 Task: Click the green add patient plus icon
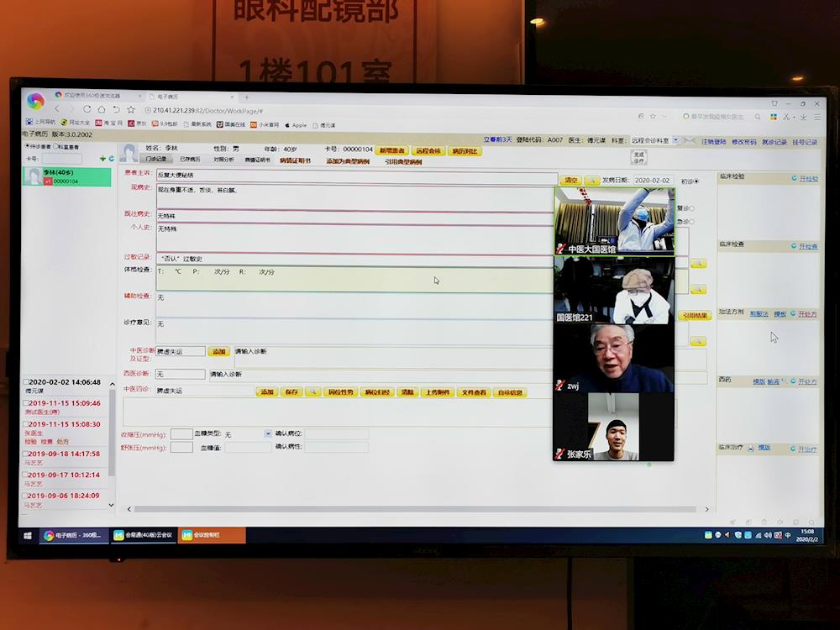[102, 158]
